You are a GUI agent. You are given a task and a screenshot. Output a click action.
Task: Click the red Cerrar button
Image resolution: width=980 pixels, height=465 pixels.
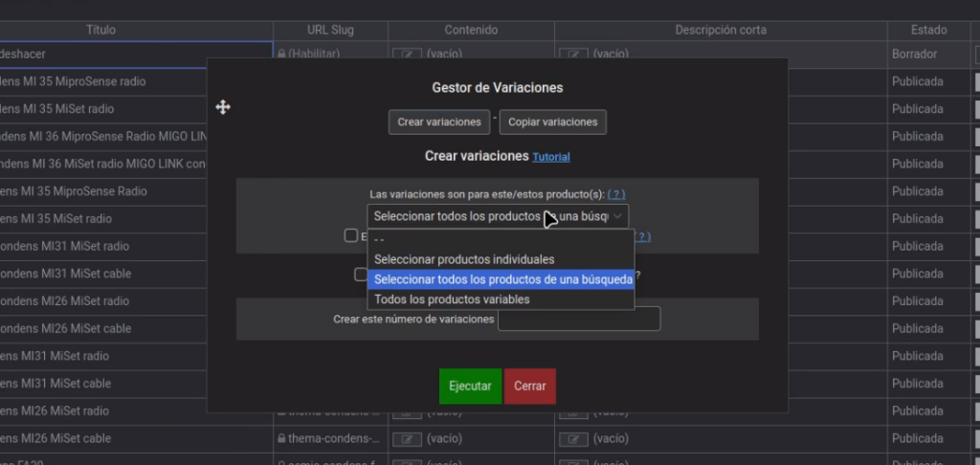pyautogui.click(x=530, y=387)
